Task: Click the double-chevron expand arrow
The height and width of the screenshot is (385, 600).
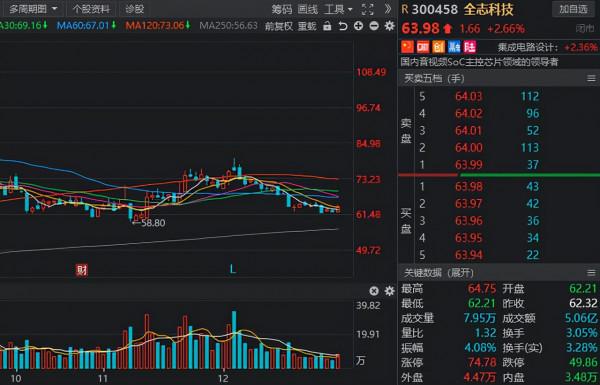Action: click(388, 9)
